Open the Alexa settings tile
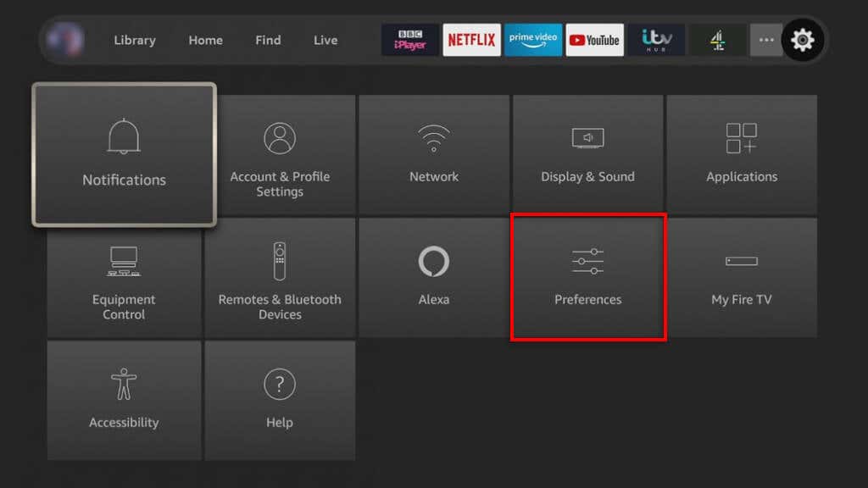The height and width of the screenshot is (488, 868). pyautogui.click(x=434, y=278)
